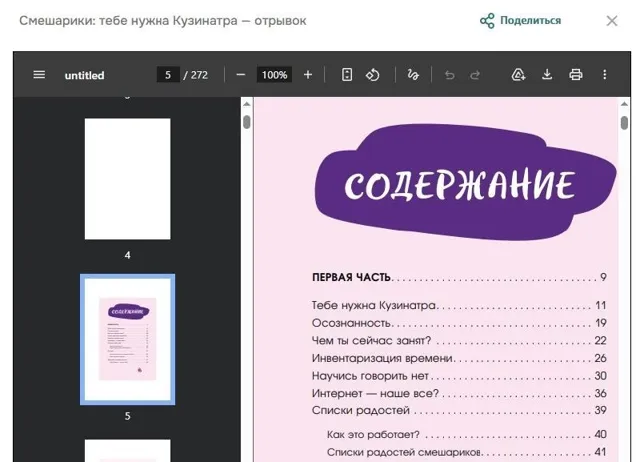Click page label 4 under thumbnail
Viewport: 640px width, 462px height.
[127, 255]
